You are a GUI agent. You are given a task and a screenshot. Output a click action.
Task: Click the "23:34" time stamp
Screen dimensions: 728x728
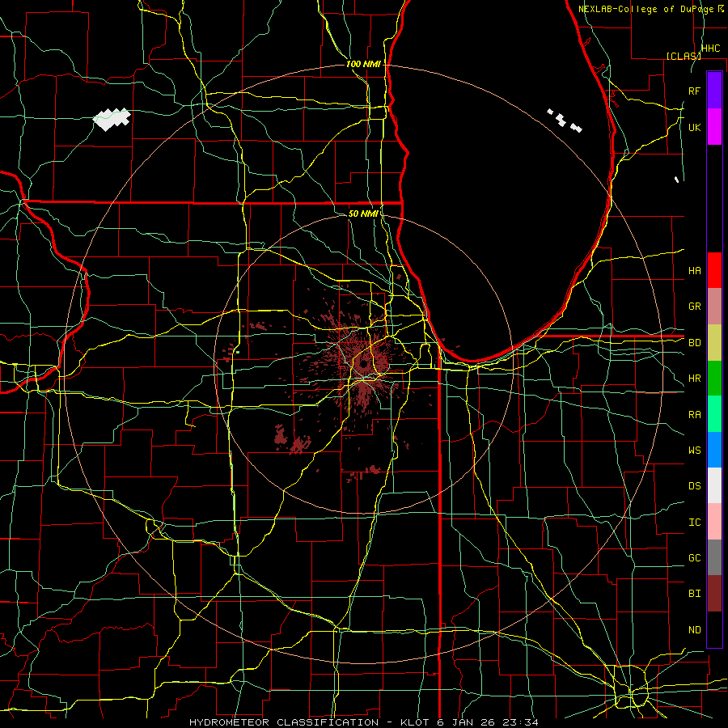(521, 722)
